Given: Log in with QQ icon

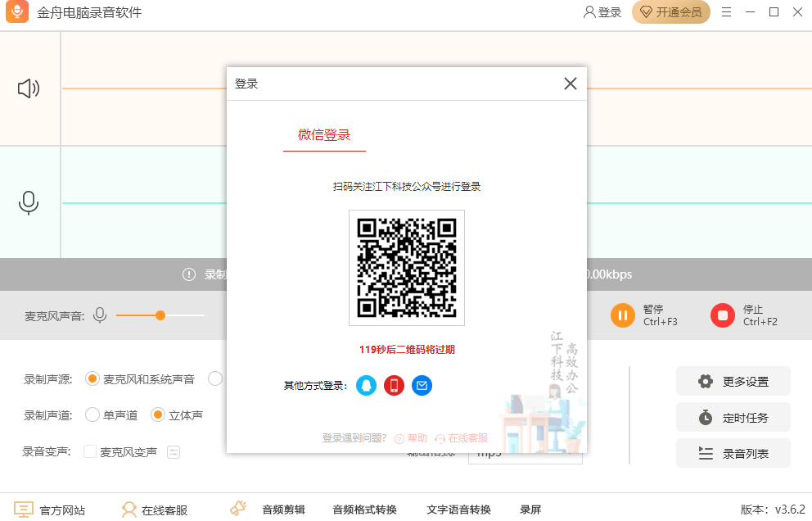Looking at the screenshot, I should point(366,385).
